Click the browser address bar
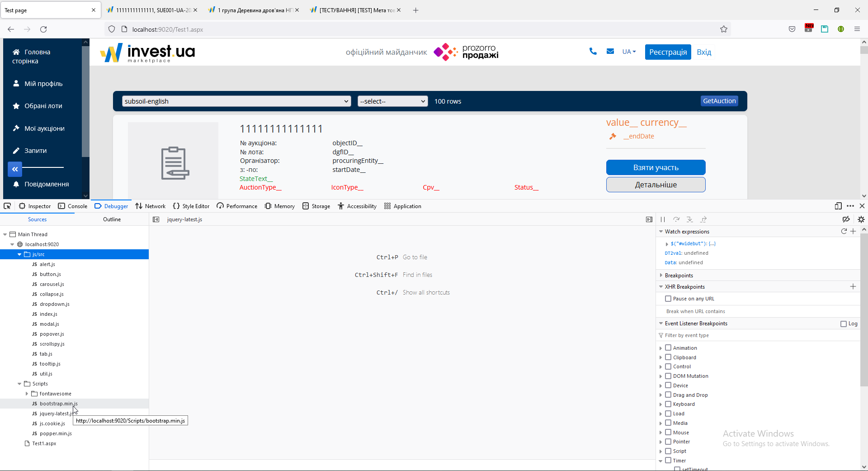This screenshot has height=471, width=868. 418,29
